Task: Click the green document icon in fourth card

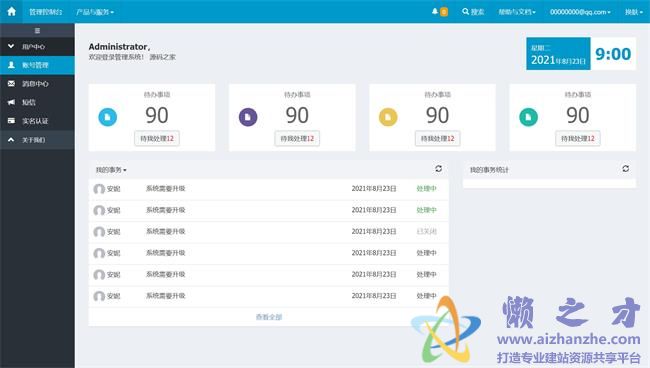Action: point(529,117)
